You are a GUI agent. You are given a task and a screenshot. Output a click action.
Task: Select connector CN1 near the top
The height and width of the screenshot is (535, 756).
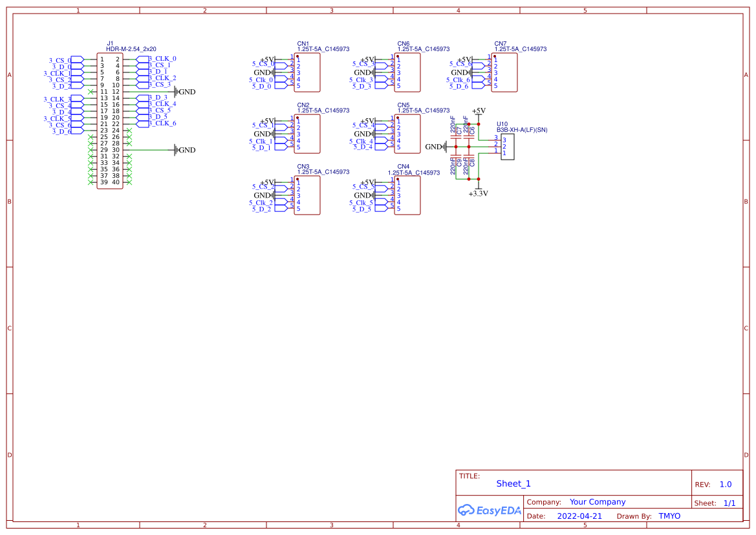(306, 71)
